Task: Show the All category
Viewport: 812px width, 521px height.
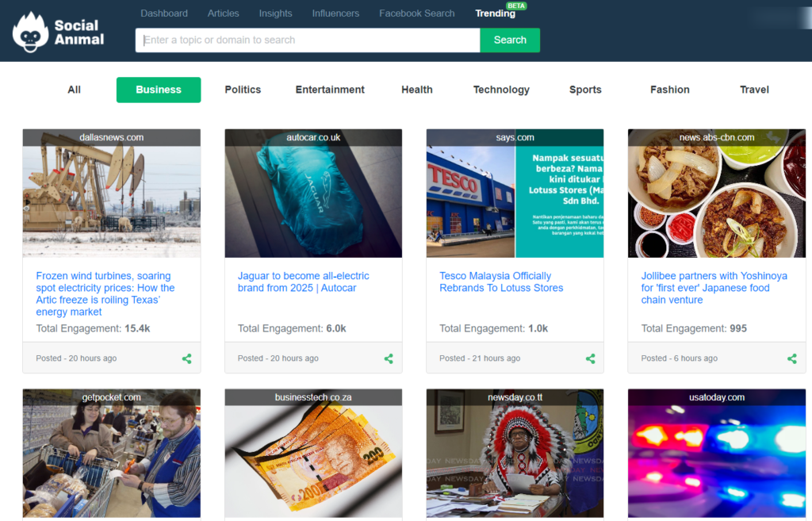Action: point(74,90)
